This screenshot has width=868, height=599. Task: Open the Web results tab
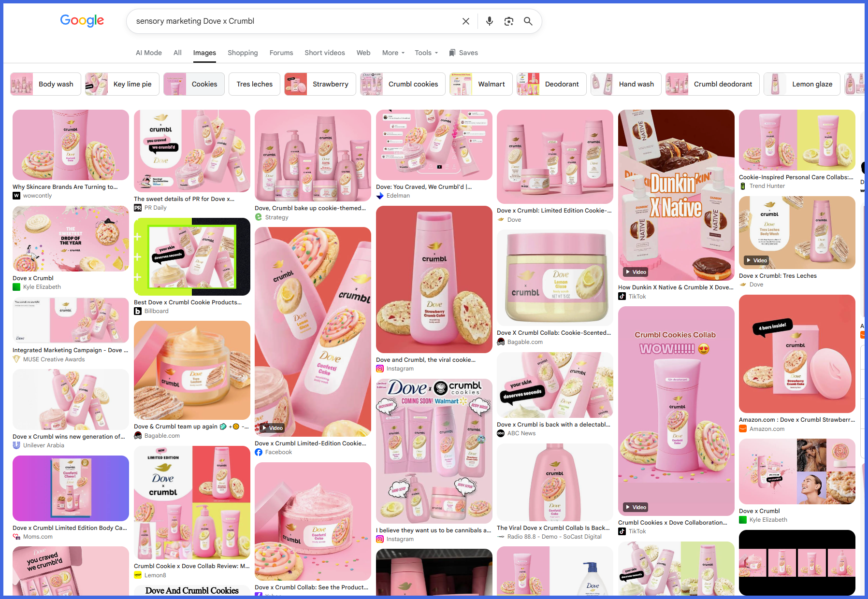[x=363, y=53]
